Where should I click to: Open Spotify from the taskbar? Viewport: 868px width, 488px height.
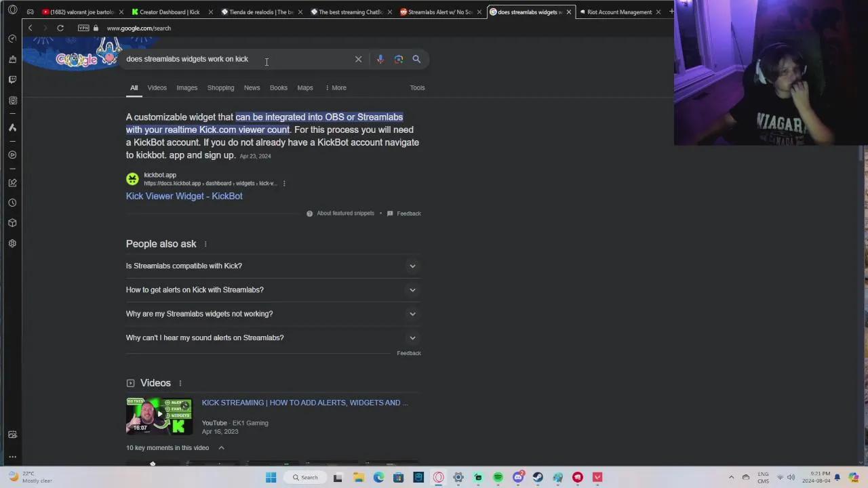[x=498, y=477]
